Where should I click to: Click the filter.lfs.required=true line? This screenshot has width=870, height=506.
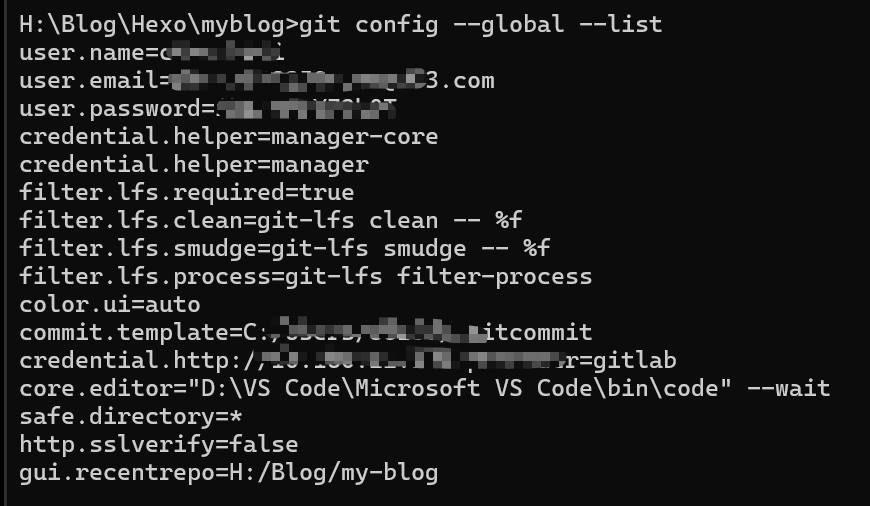point(187,193)
